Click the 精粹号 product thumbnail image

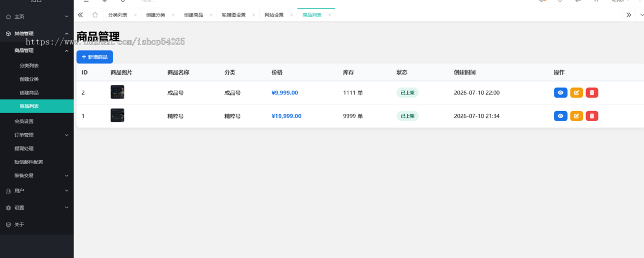(117, 115)
